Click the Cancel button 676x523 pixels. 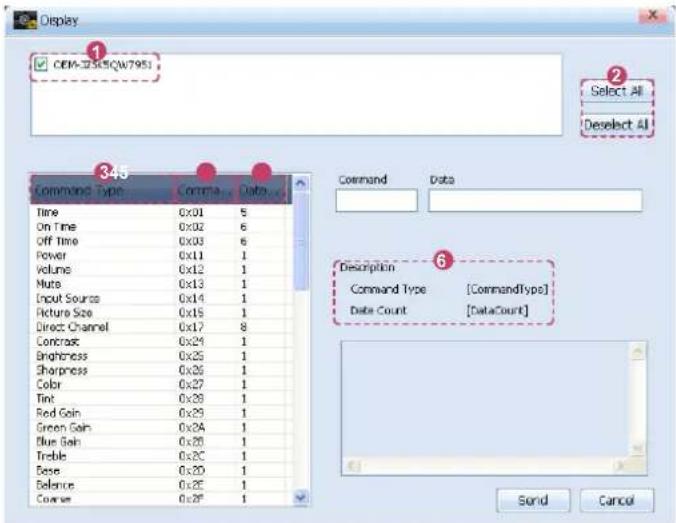tap(617, 500)
